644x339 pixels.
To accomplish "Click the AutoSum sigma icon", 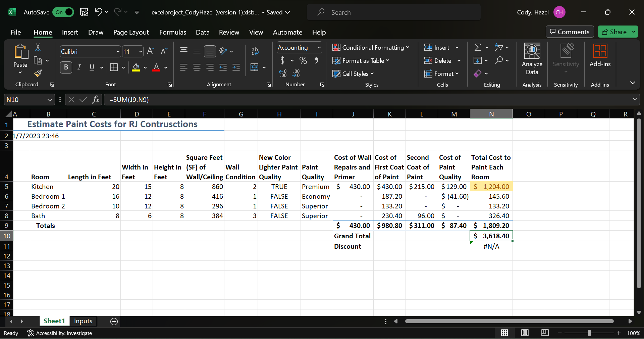I will 478,48.
